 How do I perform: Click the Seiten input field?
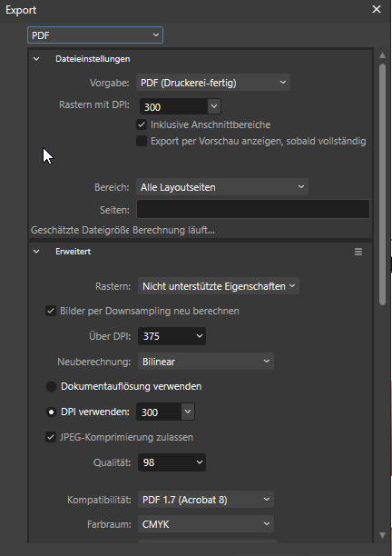[253, 209]
